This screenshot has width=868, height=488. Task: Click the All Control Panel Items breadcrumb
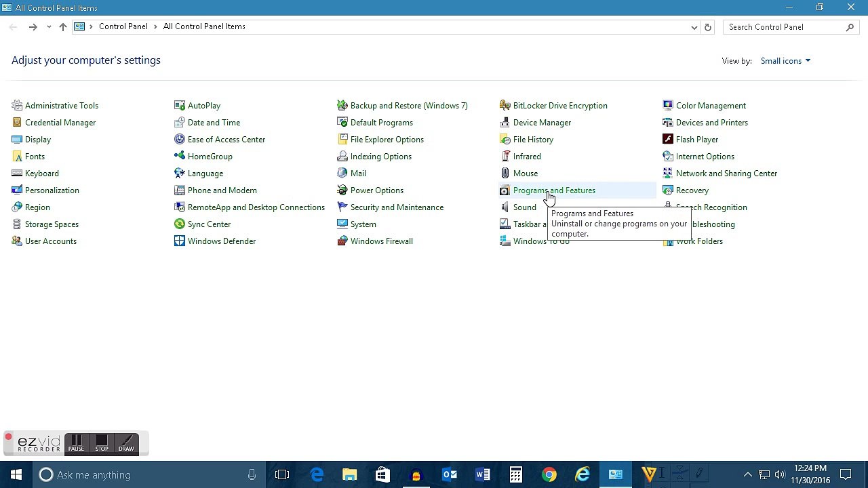point(204,26)
